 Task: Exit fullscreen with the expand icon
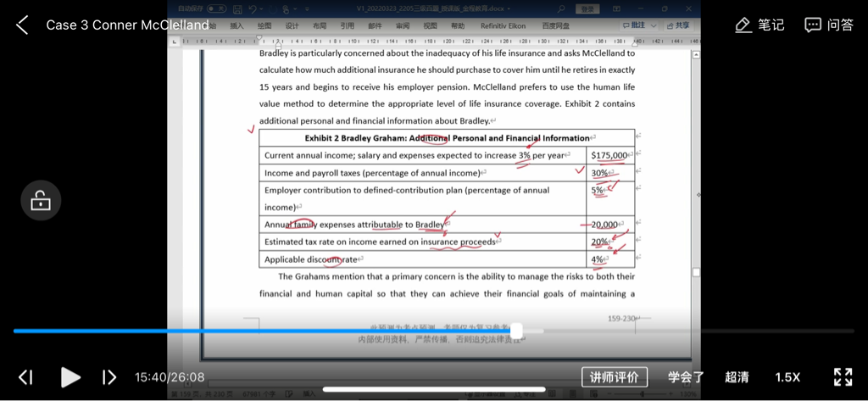pyautogui.click(x=843, y=377)
